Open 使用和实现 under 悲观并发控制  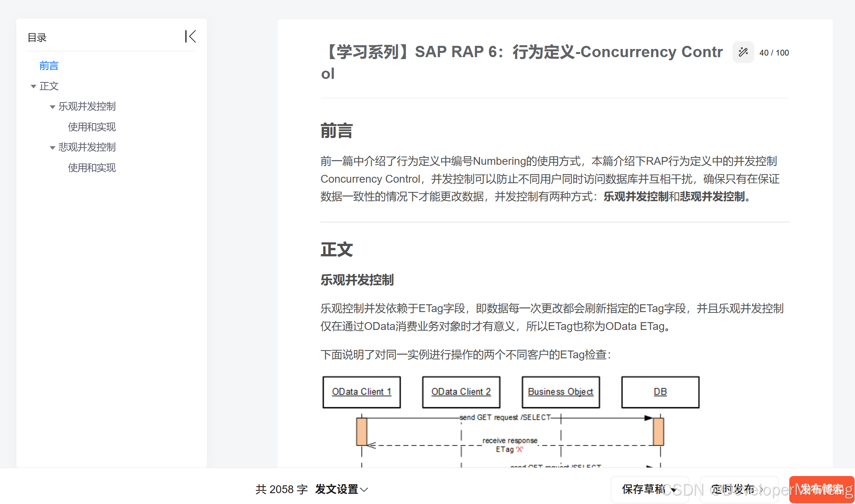(x=92, y=167)
